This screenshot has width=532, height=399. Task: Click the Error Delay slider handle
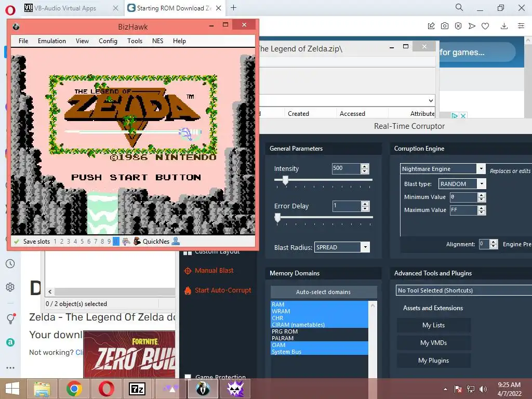(277, 218)
